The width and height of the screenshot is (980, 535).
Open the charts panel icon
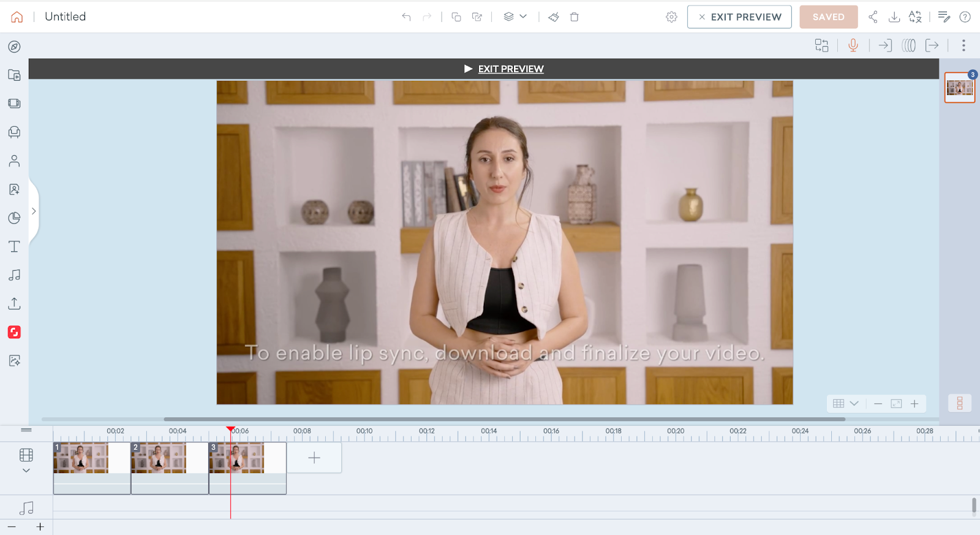click(14, 218)
